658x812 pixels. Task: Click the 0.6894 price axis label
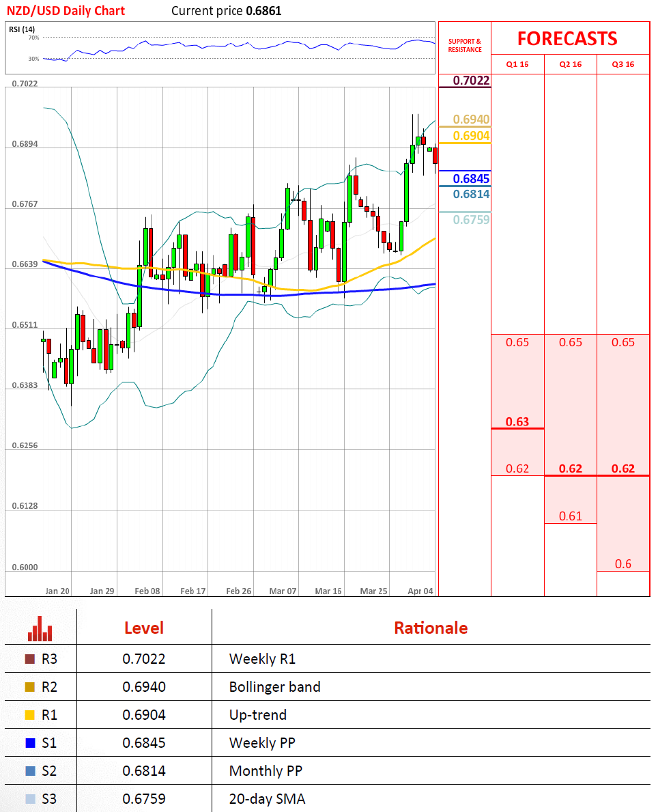25,144
